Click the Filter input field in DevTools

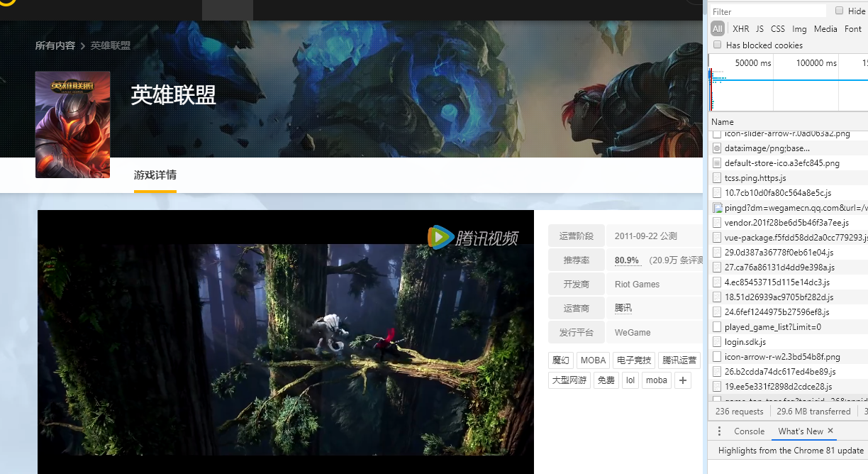[769, 11]
